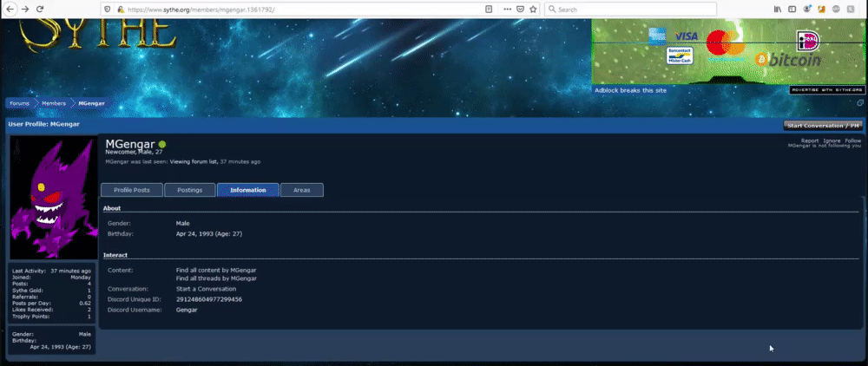Click the Joined Monday sidebar entry

pos(51,278)
